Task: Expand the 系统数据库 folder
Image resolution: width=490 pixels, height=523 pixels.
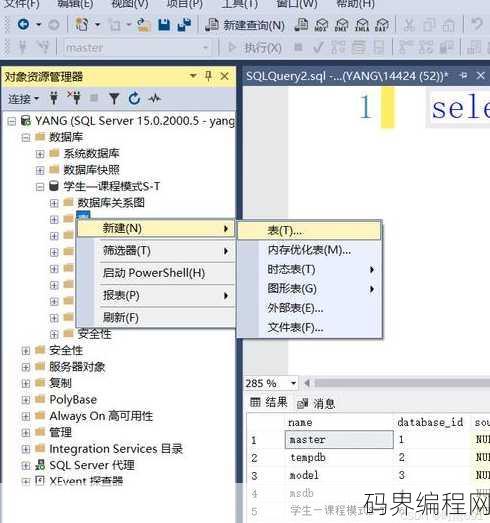Action: 40,154
